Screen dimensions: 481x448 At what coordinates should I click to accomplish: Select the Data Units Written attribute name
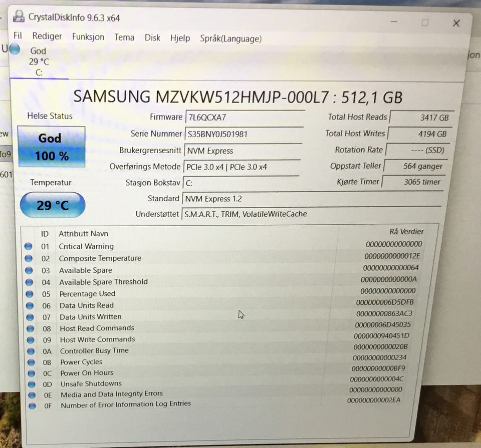91,316
